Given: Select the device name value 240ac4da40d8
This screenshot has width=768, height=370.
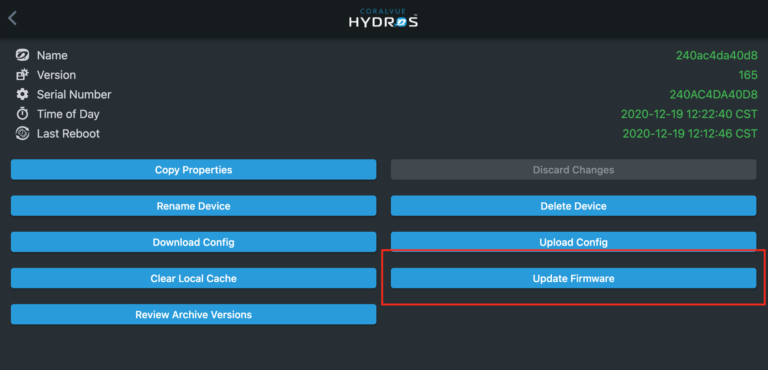Looking at the screenshot, I should pyautogui.click(x=717, y=55).
